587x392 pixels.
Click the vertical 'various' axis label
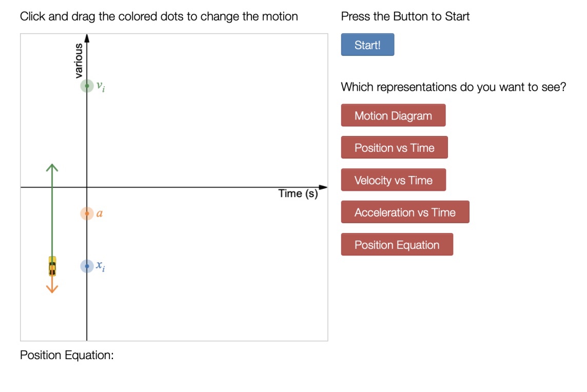tap(79, 61)
